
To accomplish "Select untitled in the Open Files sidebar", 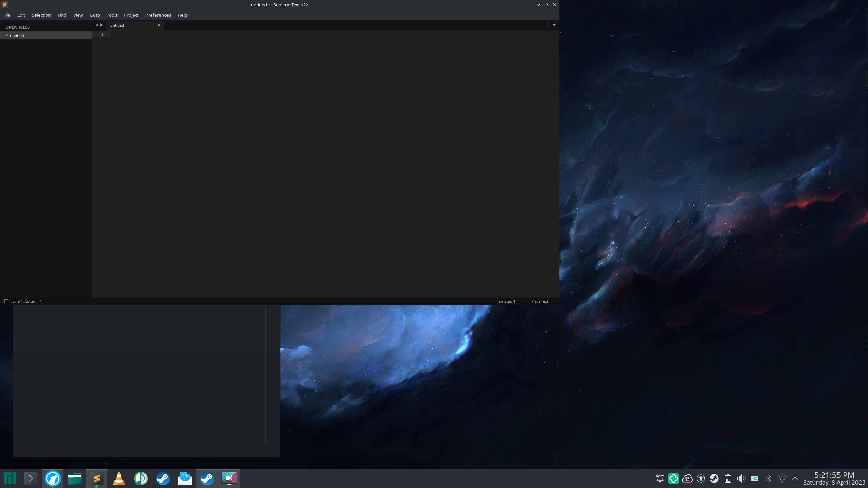I will 46,35.
